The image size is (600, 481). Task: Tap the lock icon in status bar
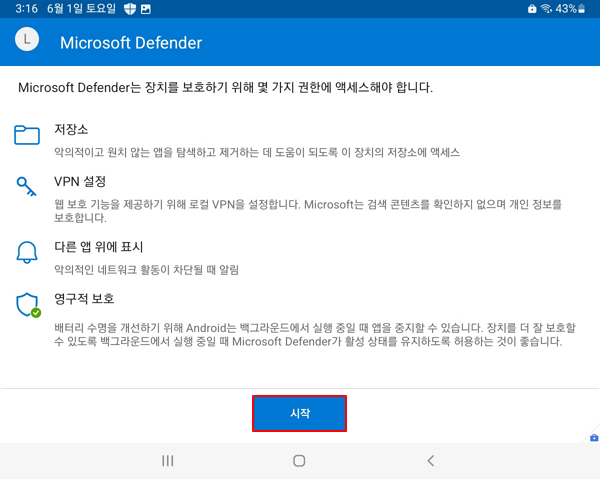tap(532, 8)
